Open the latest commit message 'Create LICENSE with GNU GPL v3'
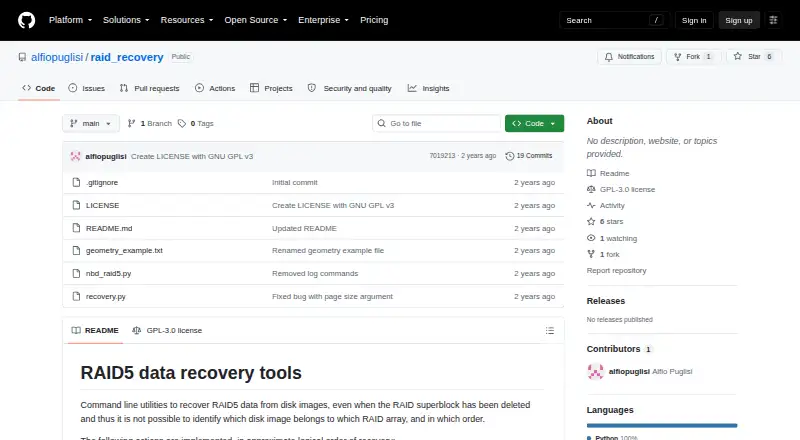Screen dimensions: 800x440 [192, 156]
